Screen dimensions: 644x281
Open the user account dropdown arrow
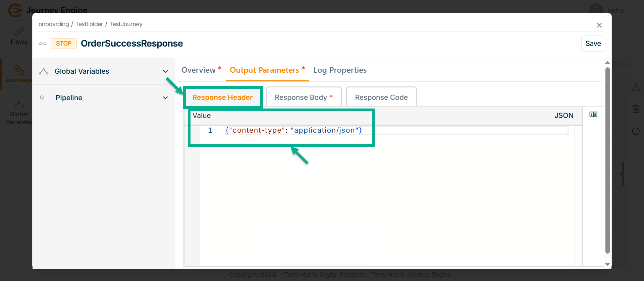[x=631, y=10]
